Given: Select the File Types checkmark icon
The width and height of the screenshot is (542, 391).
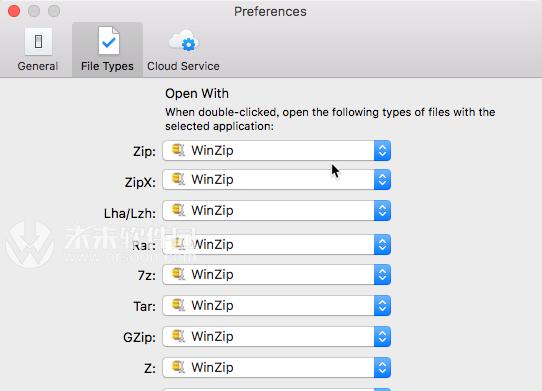Looking at the screenshot, I should [109, 41].
